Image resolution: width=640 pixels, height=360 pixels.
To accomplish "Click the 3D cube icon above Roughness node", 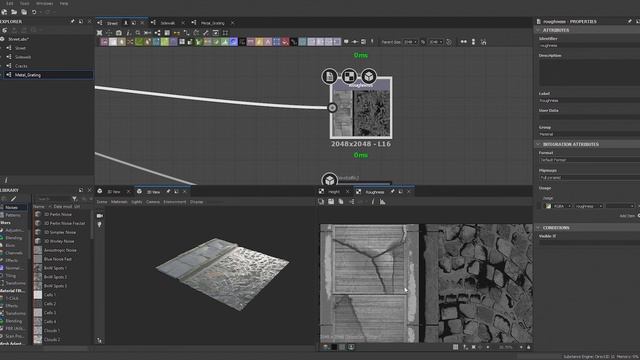I will pos(369,76).
